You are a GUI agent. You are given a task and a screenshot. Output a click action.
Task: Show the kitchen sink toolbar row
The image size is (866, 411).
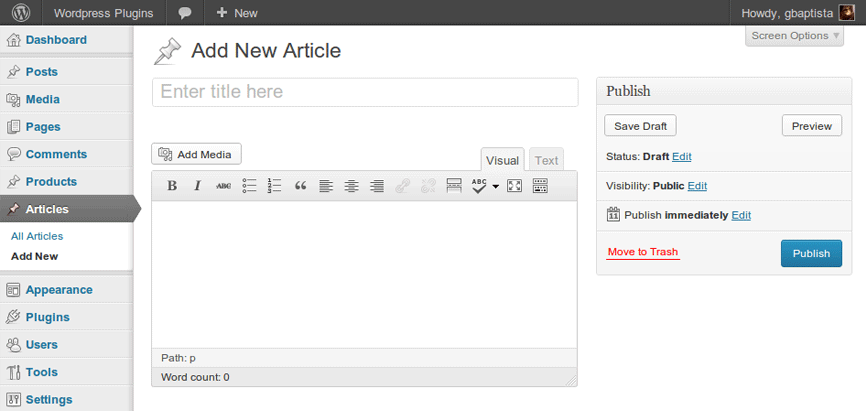540,186
